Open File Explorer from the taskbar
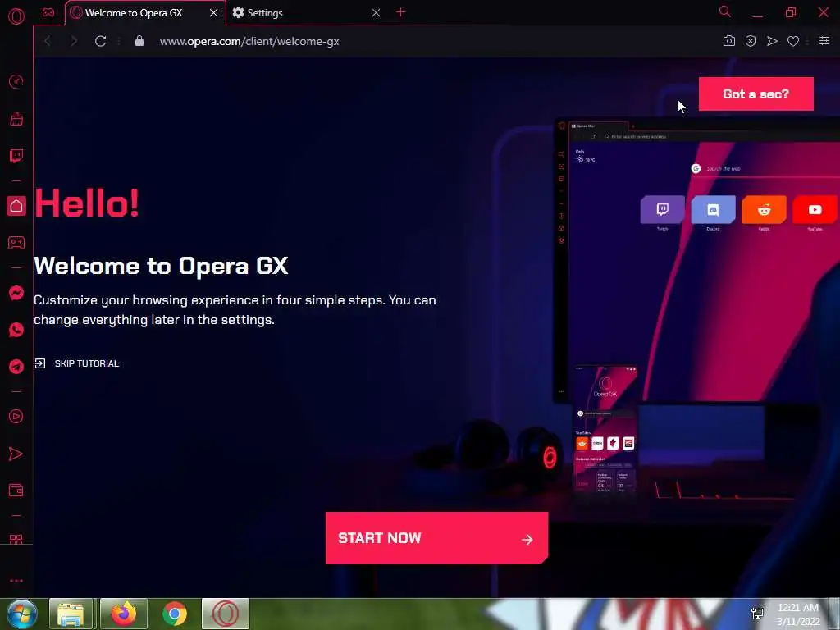The image size is (840, 630). tap(71, 614)
